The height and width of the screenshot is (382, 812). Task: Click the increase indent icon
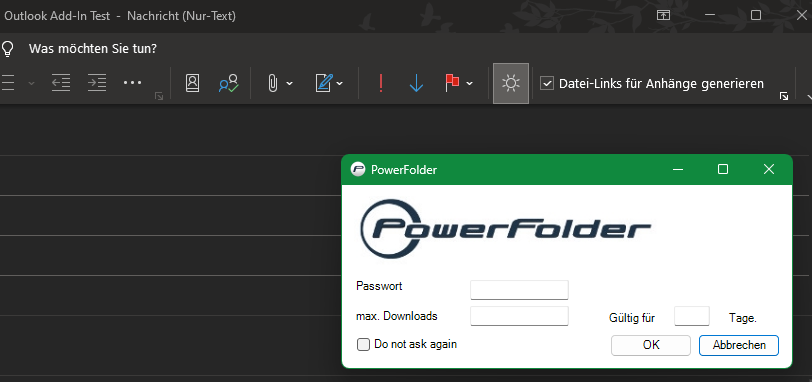97,83
